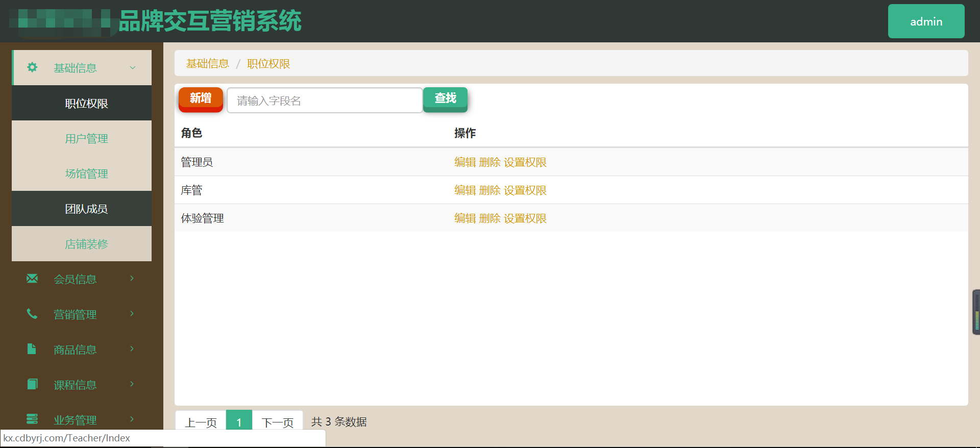Focus the 请输入字段名 search field

point(325,101)
